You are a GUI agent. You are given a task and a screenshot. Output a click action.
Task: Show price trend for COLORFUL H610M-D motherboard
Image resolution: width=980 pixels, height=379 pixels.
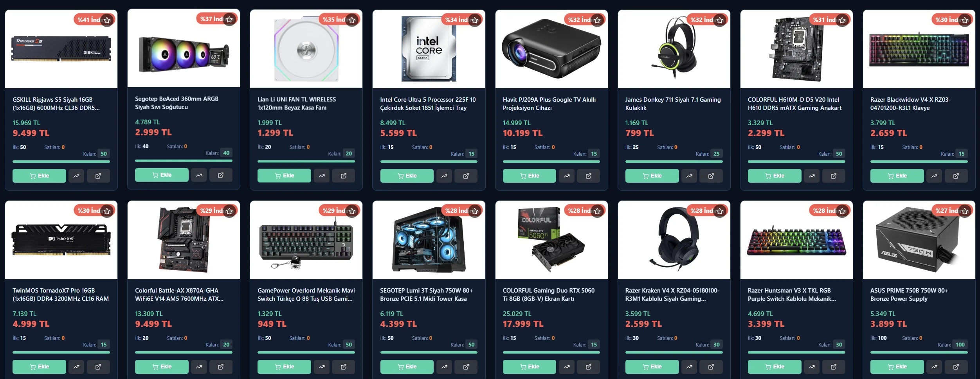point(812,176)
